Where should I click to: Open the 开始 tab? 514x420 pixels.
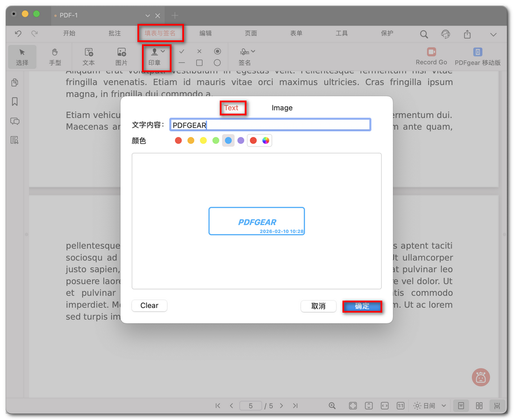69,33
